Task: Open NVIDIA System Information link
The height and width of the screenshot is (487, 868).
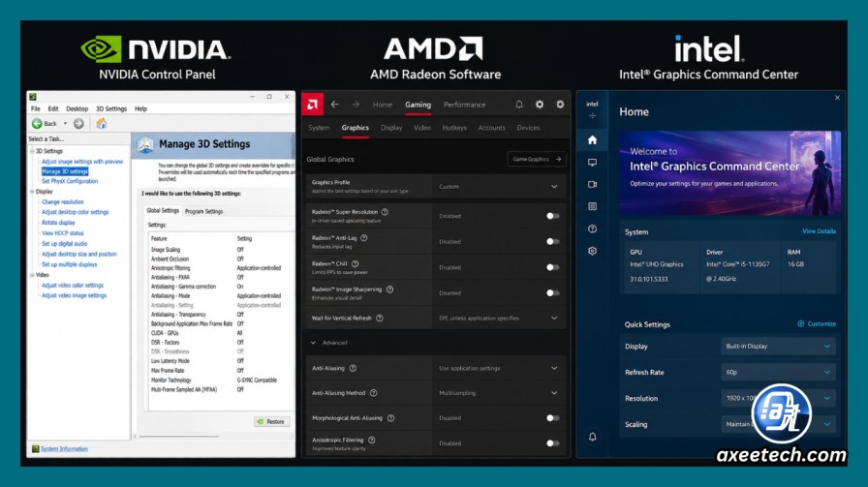Action: 64,449
